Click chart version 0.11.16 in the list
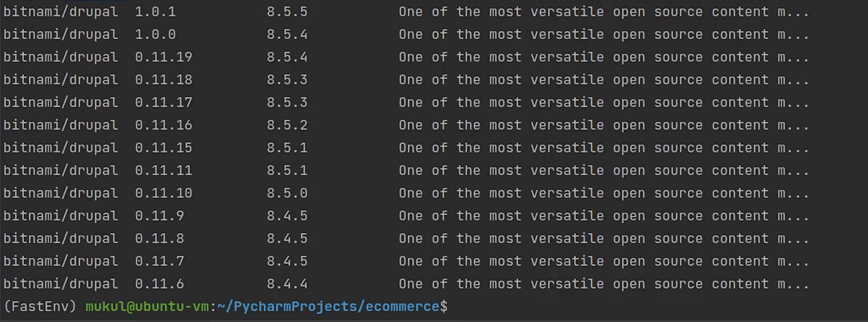 [163, 125]
